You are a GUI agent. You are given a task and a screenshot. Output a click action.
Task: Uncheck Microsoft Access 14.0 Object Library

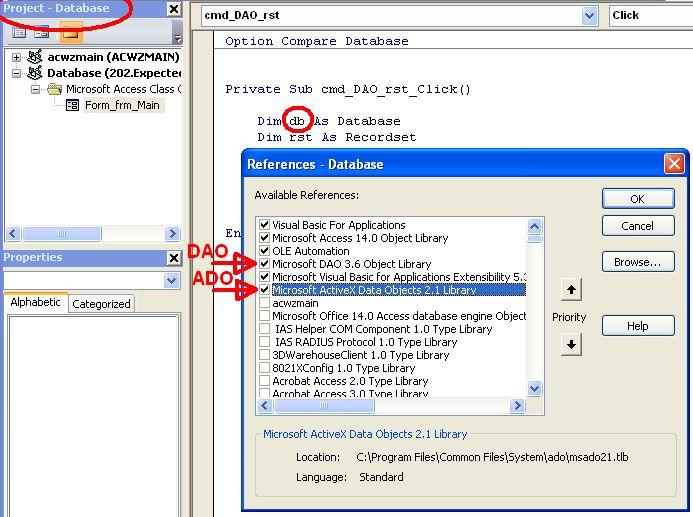click(264, 238)
